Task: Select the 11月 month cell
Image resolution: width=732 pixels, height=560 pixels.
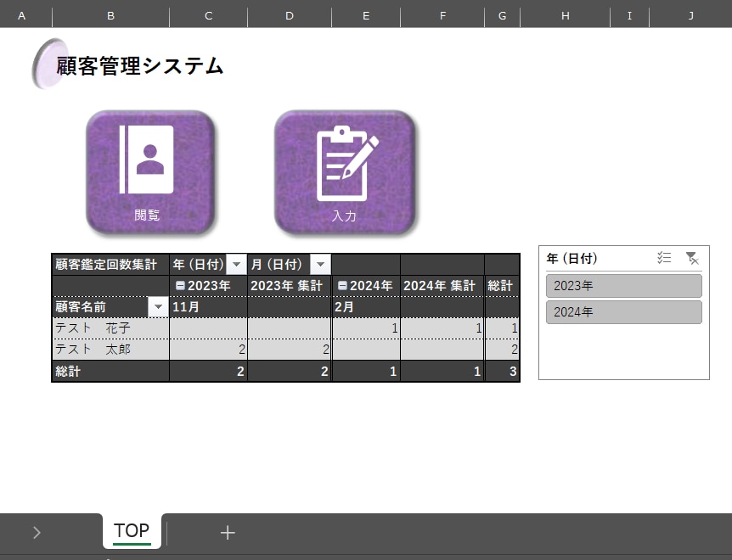Action: click(208, 307)
